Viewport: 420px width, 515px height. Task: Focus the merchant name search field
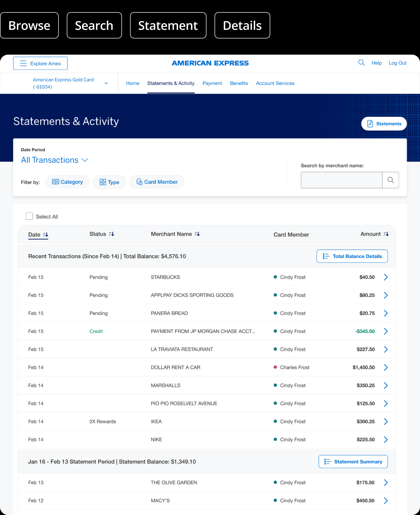[341, 180]
